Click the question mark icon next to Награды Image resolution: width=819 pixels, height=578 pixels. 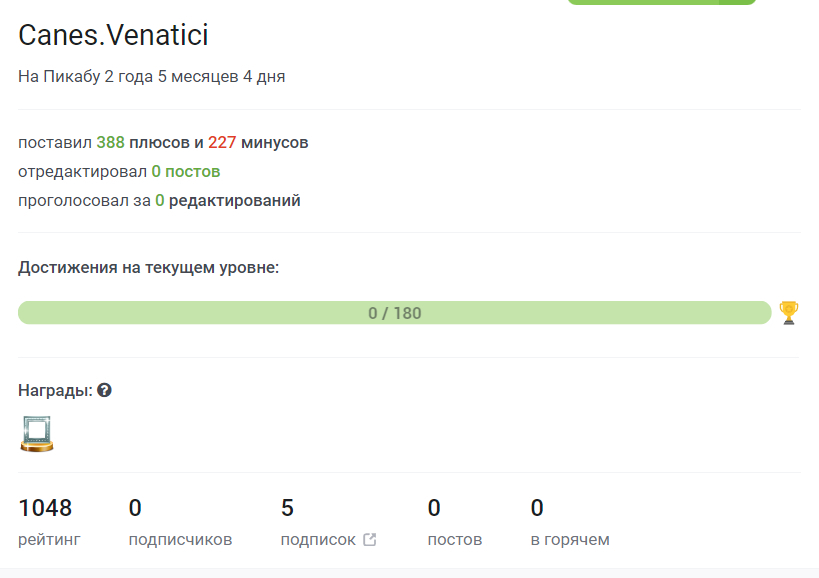tap(104, 390)
